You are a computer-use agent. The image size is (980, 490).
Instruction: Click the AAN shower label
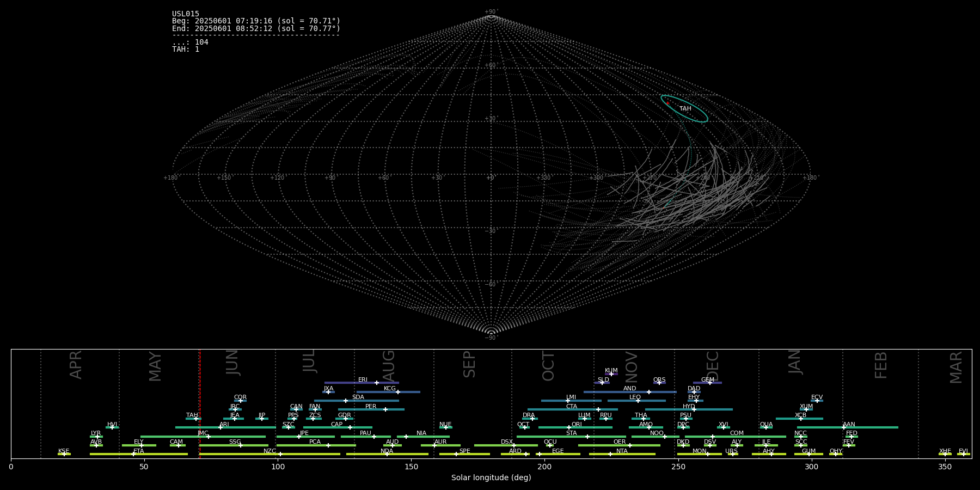[x=849, y=425]
